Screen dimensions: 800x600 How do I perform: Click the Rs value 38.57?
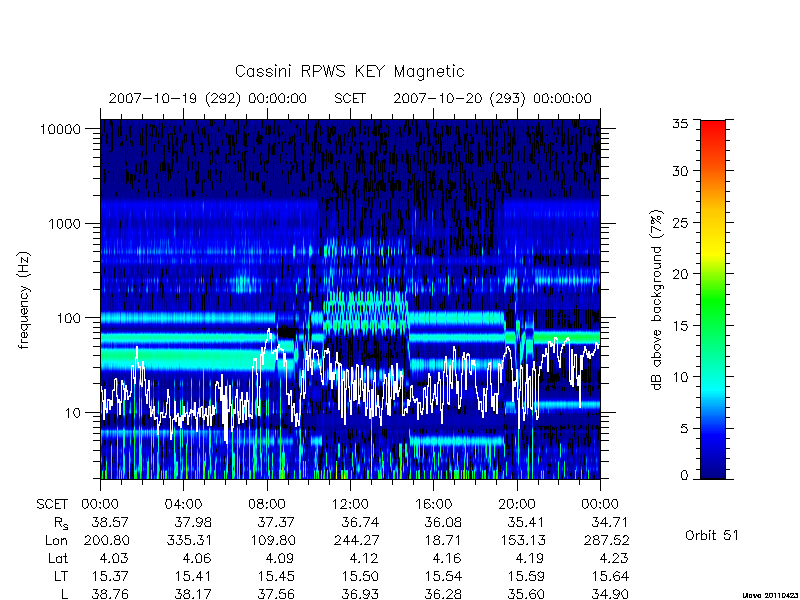tap(110, 523)
